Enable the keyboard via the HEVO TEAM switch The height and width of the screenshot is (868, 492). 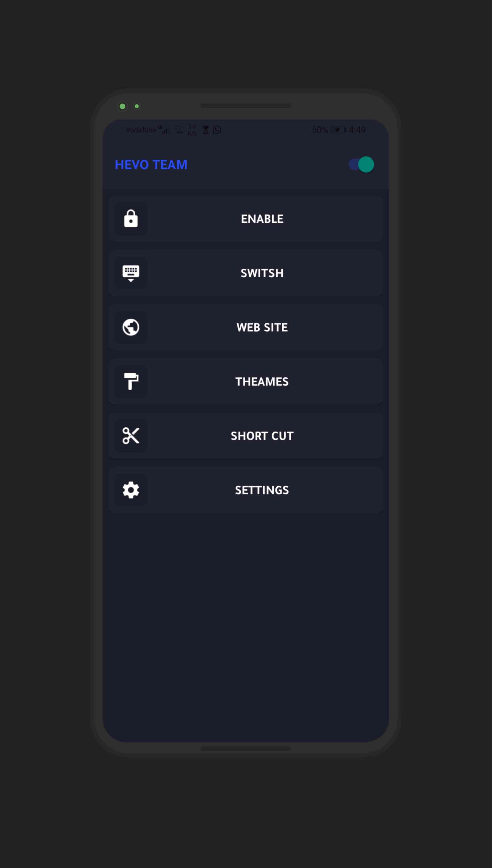[x=360, y=165]
